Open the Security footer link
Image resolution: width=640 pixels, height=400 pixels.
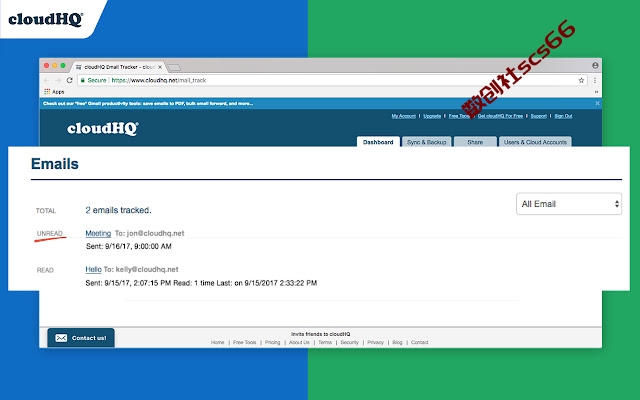point(349,342)
